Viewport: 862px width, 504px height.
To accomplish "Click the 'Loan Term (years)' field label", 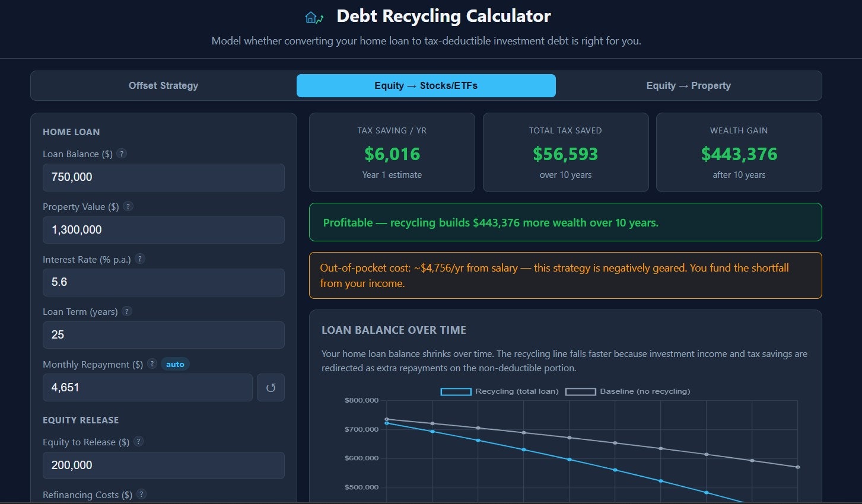I will [80, 312].
